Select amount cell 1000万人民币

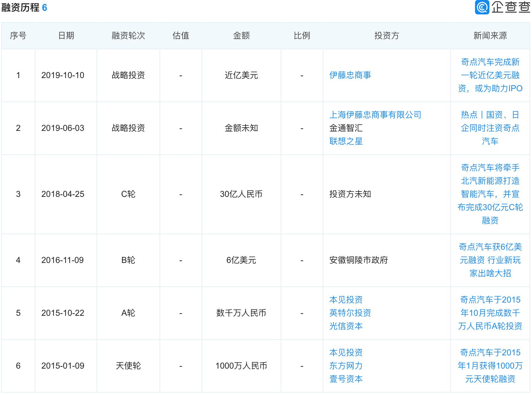[241, 366]
